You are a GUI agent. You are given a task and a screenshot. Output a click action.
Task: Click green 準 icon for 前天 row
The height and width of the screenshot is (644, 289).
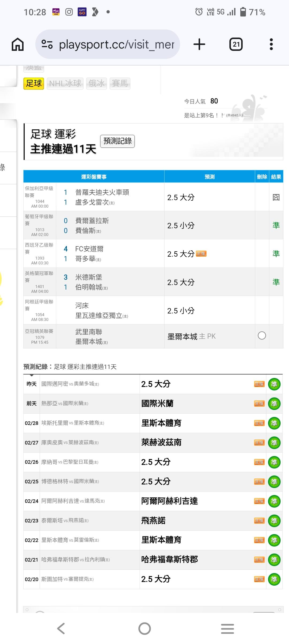(274, 404)
